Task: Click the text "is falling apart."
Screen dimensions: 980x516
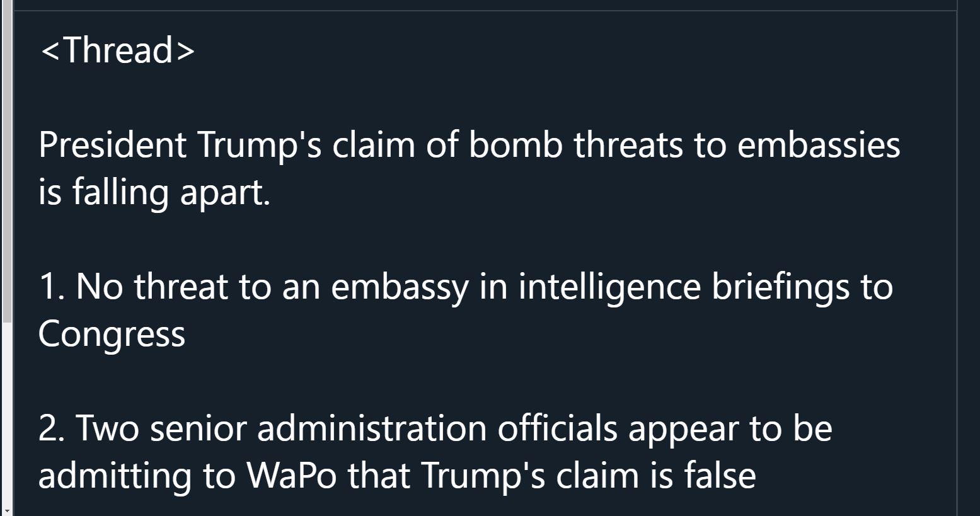Action: click(154, 192)
